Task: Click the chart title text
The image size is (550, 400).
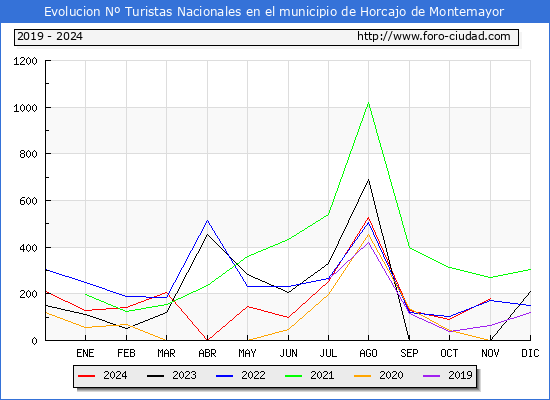Action: pyautogui.click(x=274, y=12)
